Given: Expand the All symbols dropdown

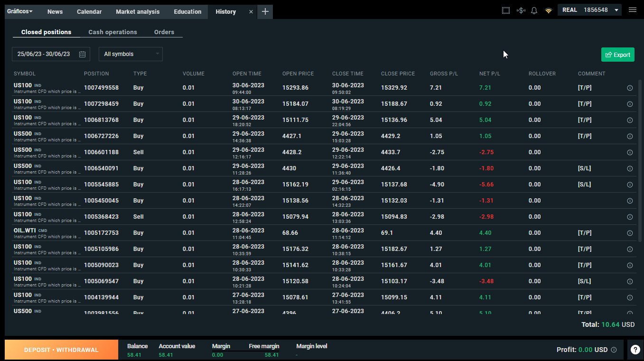Looking at the screenshot, I should (x=131, y=54).
